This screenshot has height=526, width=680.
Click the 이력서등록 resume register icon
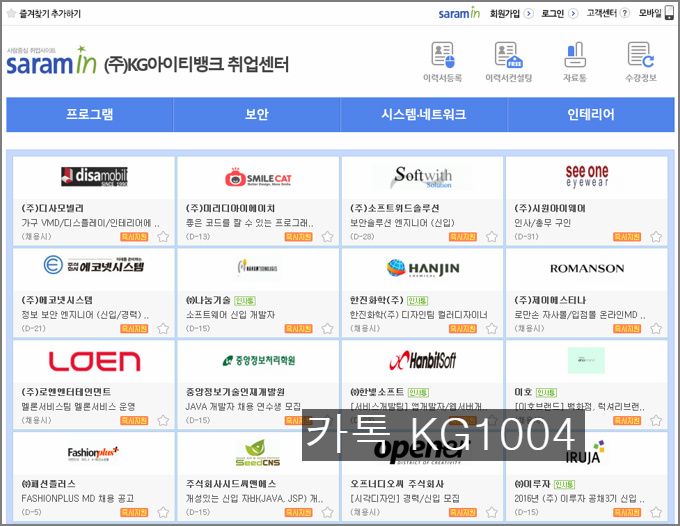pos(443,55)
